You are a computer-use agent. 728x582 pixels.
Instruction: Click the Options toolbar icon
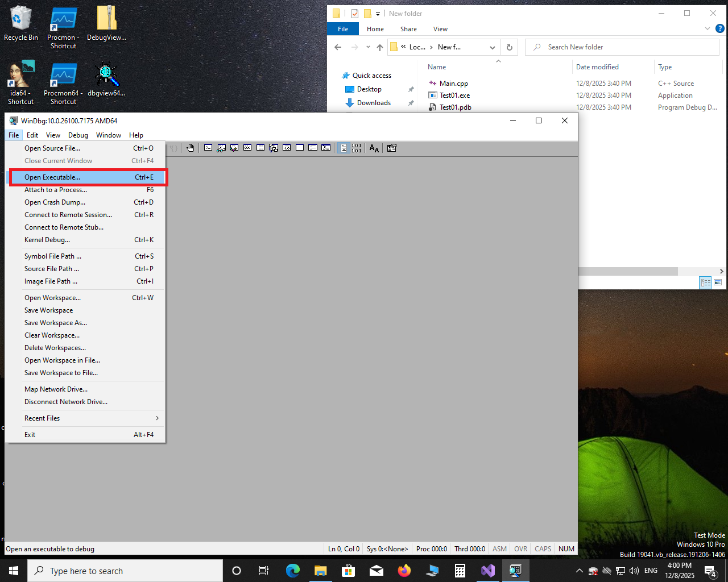tap(392, 148)
